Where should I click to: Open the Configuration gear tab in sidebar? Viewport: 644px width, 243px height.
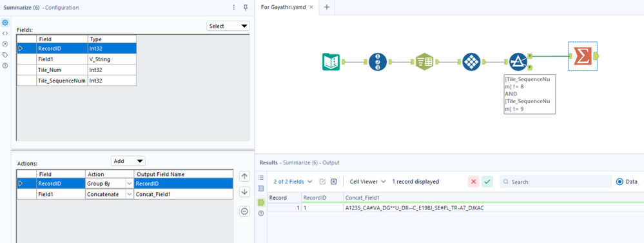5,23
